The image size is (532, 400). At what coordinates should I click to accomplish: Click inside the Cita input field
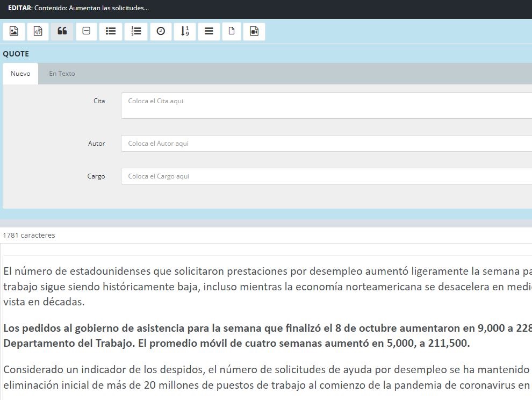coord(269,105)
